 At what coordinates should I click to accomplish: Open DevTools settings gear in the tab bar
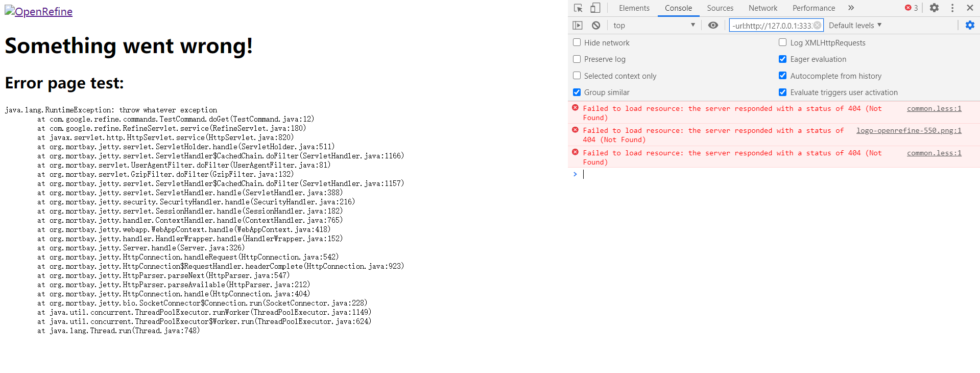click(934, 8)
